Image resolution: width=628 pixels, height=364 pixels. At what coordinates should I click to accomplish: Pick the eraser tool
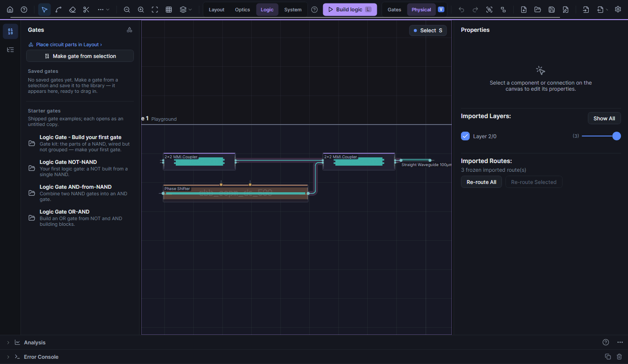pos(72,10)
